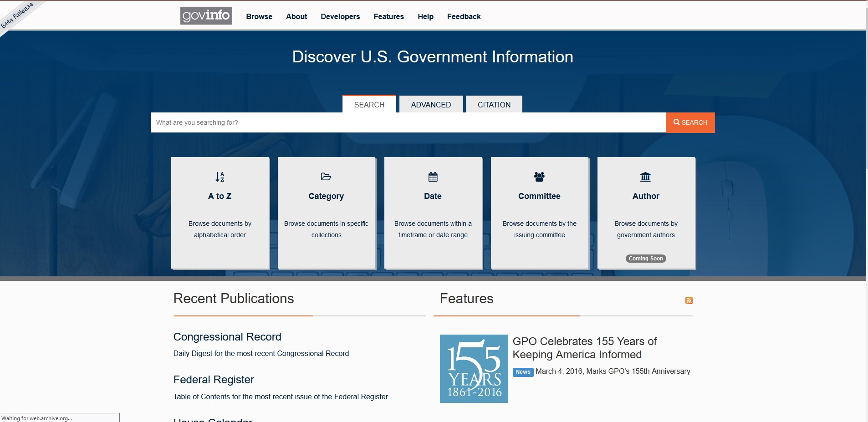868x422 pixels.
Task: Open the Browse menu
Action: (259, 16)
